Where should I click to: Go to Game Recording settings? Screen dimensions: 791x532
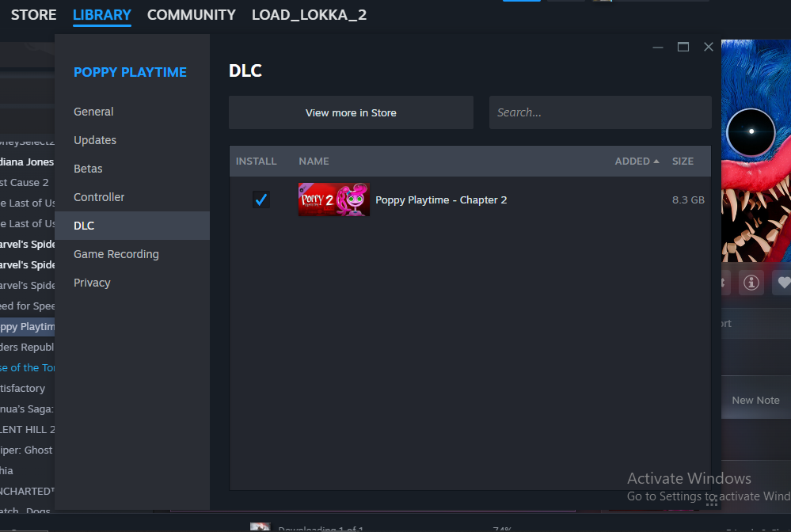click(116, 254)
